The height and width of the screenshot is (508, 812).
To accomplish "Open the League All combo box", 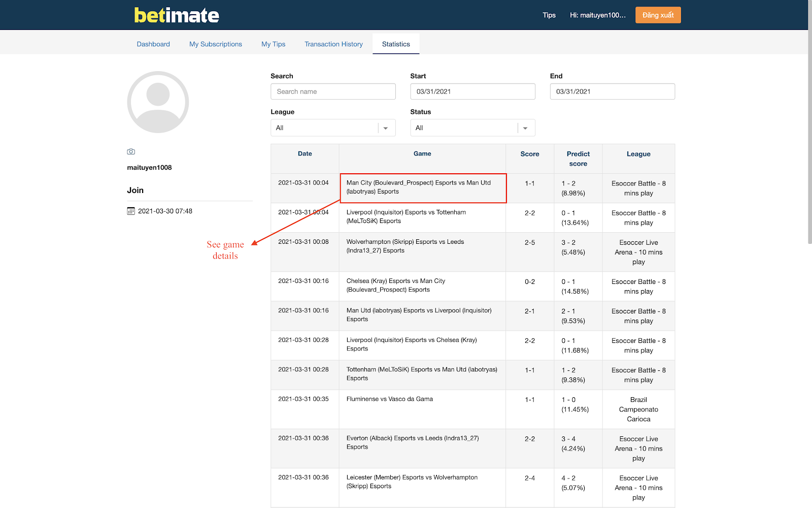I will coord(333,128).
